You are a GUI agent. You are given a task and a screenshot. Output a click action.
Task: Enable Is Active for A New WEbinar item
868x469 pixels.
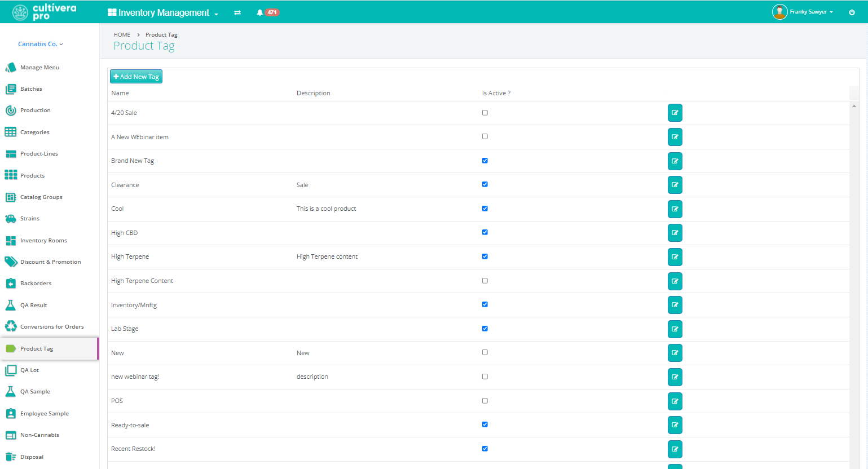click(485, 136)
